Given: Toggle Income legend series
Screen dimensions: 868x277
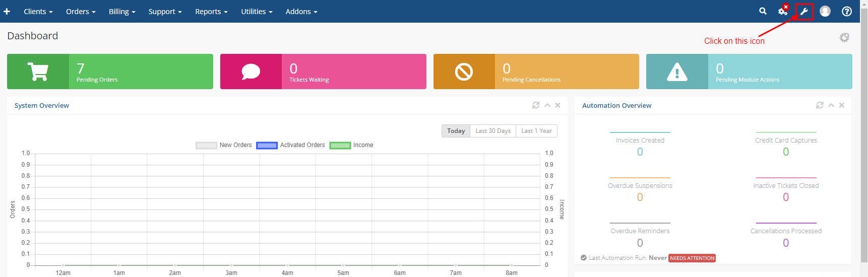Looking at the screenshot, I should [x=351, y=145].
